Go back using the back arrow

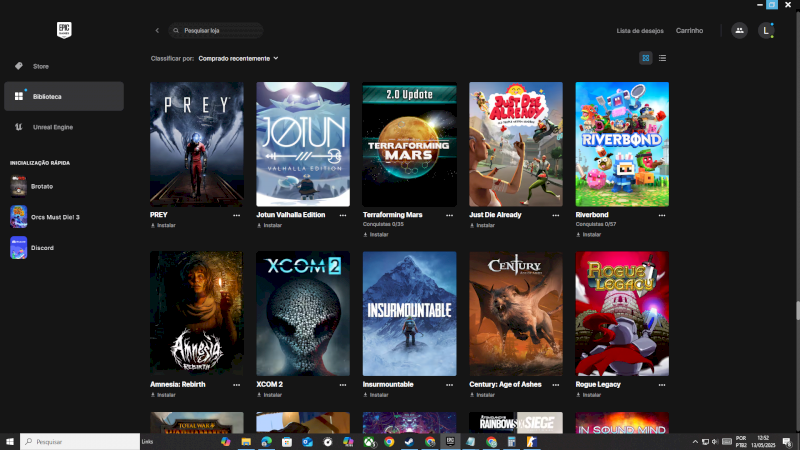point(157,31)
